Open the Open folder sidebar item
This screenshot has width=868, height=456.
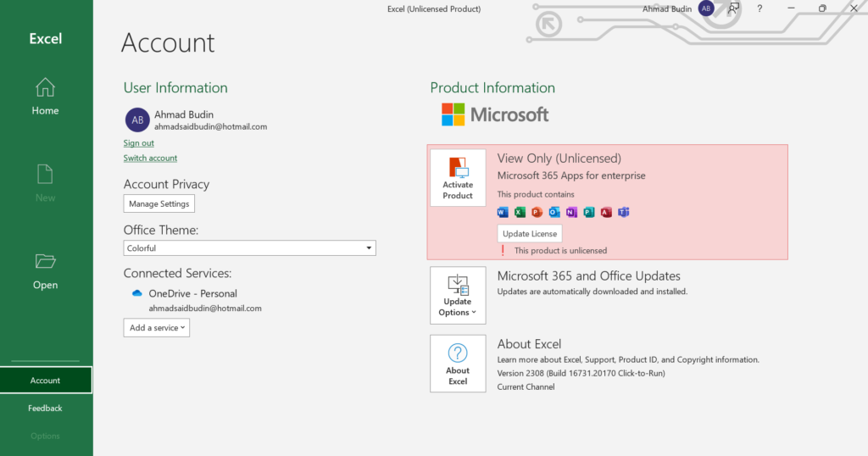(x=45, y=271)
